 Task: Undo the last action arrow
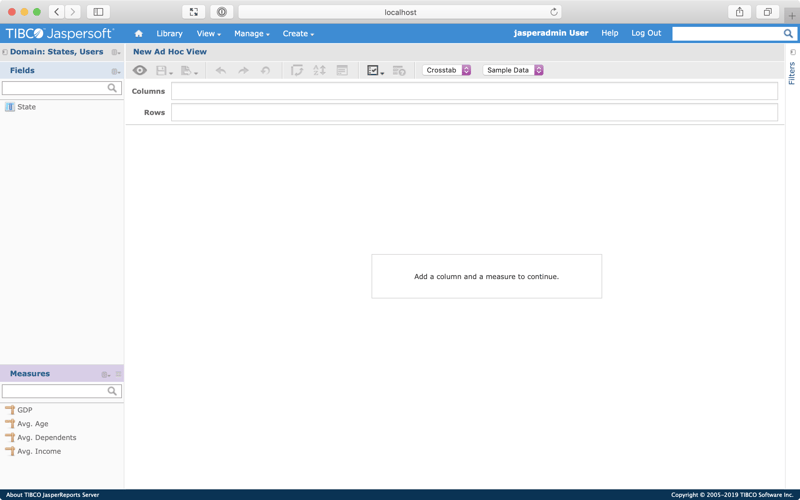[220, 70]
